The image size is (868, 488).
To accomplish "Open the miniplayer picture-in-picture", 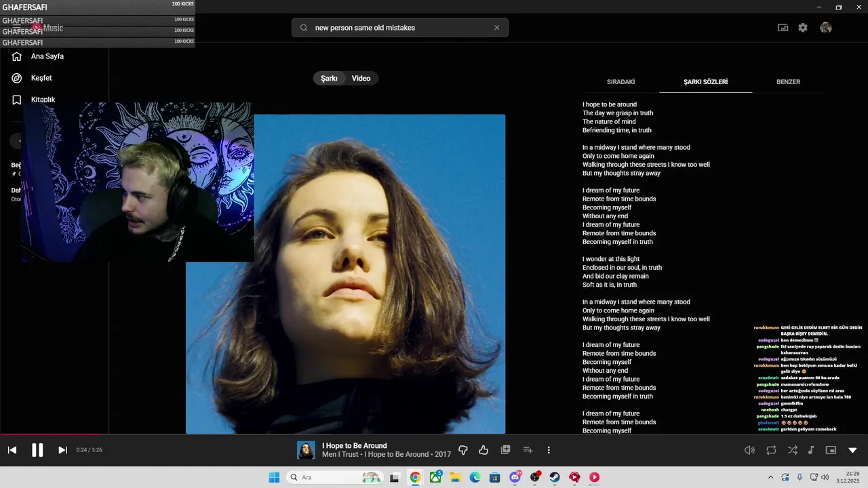I will pos(831,450).
